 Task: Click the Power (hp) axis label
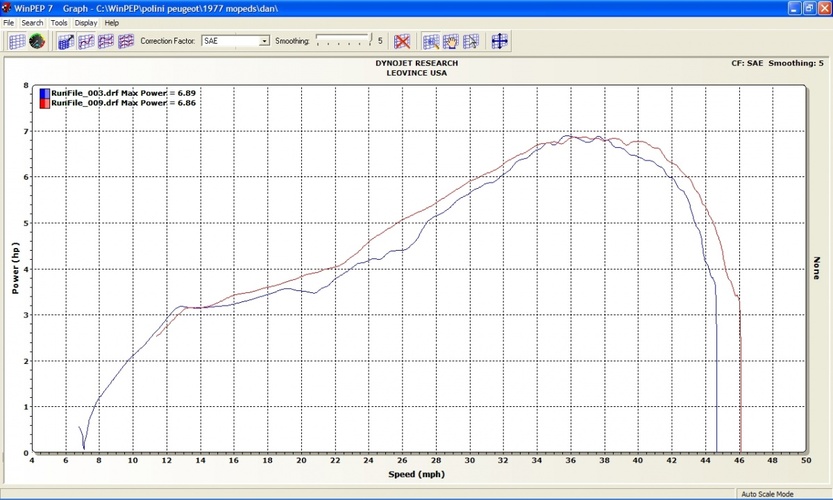15,268
